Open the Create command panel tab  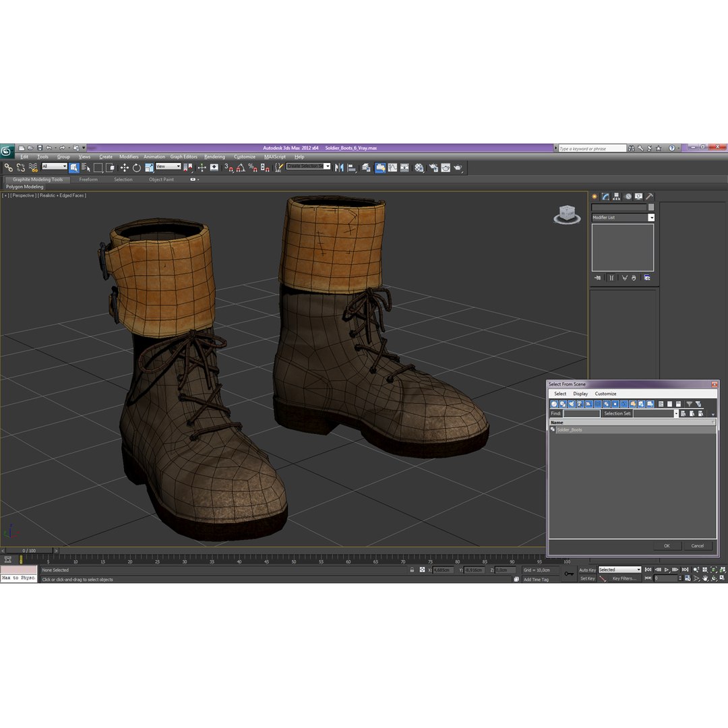click(x=595, y=196)
